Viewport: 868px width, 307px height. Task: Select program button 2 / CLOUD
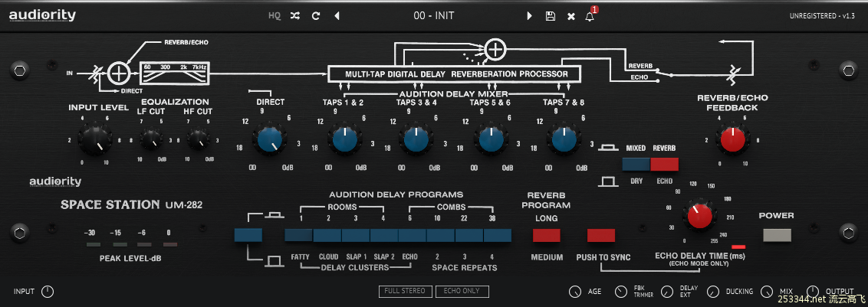click(x=327, y=235)
